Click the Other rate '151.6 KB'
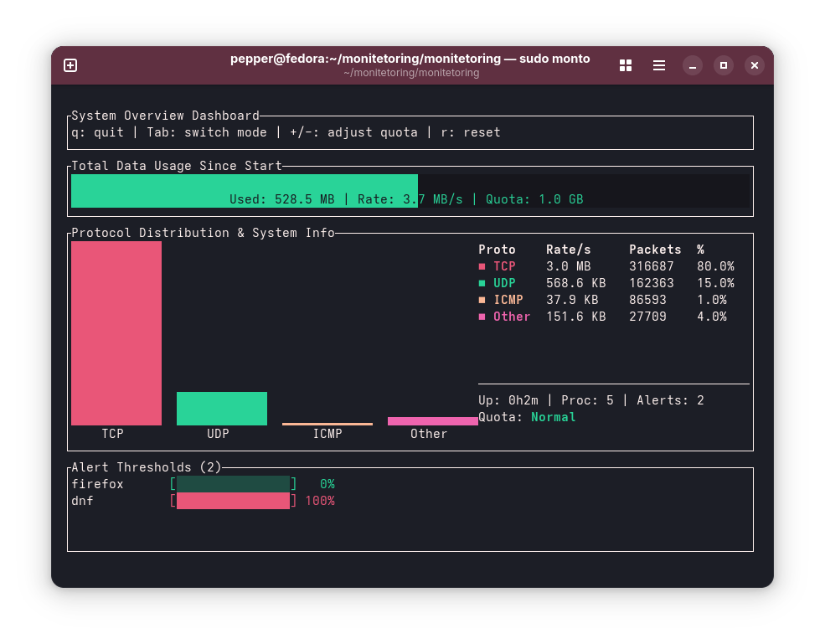Viewport: 825px width, 644px height. [x=576, y=317]
